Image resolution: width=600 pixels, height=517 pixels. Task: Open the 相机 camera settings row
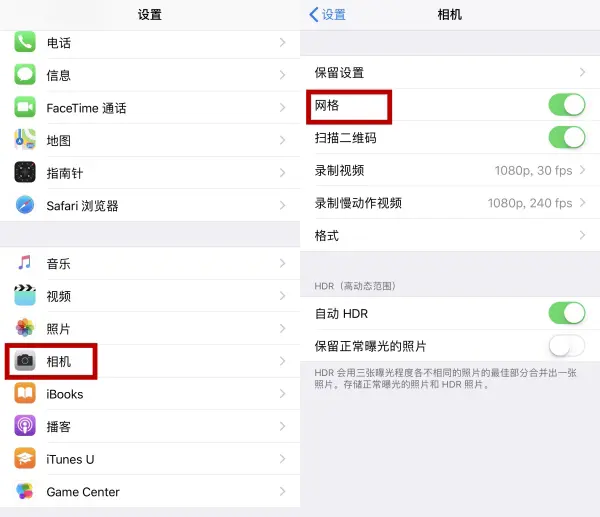[x=150, y=361]
